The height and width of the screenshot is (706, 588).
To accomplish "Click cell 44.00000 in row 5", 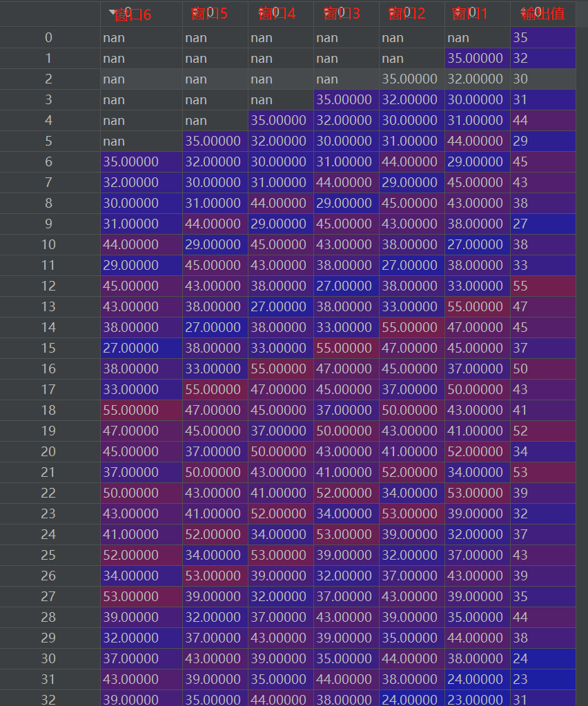I will (478, 141).
